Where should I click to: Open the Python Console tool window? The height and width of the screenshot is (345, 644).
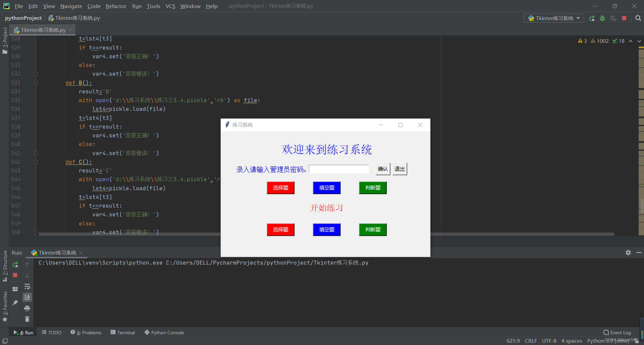[x=164, y=333]
